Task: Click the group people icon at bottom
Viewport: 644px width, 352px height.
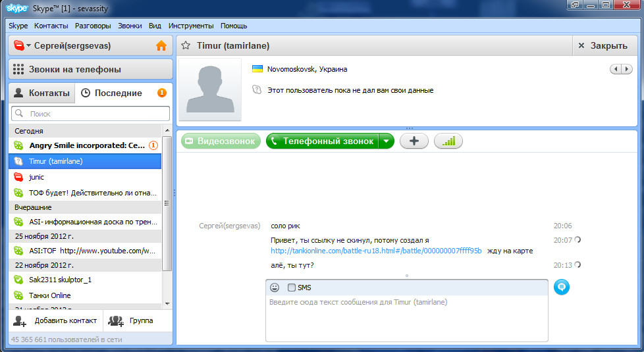Action: (116, 321)
